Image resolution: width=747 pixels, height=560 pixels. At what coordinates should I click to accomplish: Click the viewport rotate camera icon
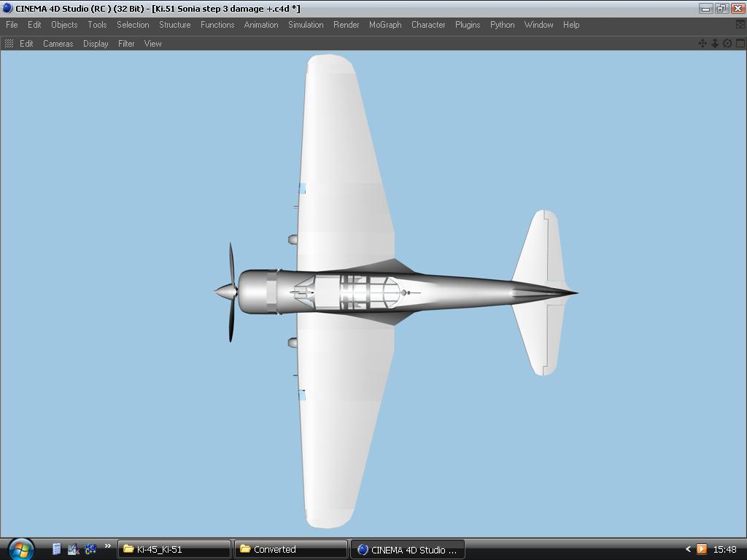[727, 44]
